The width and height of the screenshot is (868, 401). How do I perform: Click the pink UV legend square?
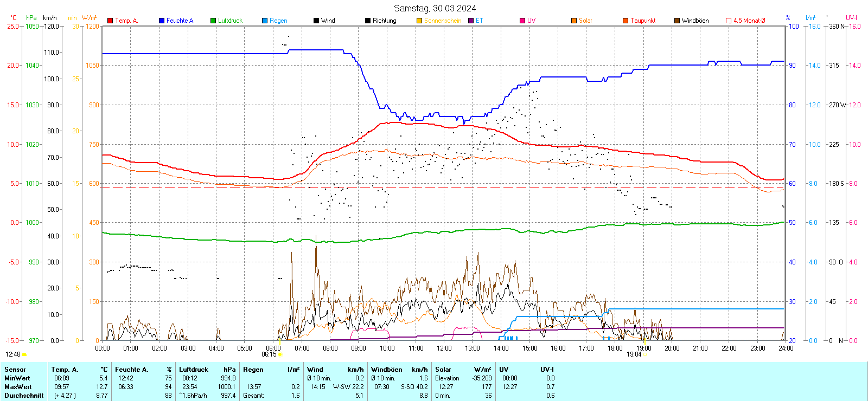tap(522, 21)
